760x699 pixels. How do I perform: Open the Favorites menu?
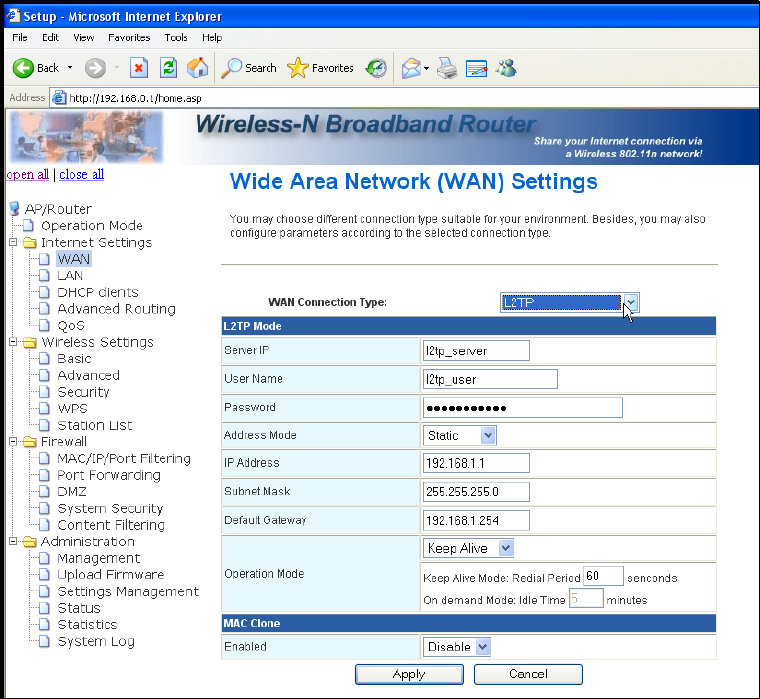(129, 37)
